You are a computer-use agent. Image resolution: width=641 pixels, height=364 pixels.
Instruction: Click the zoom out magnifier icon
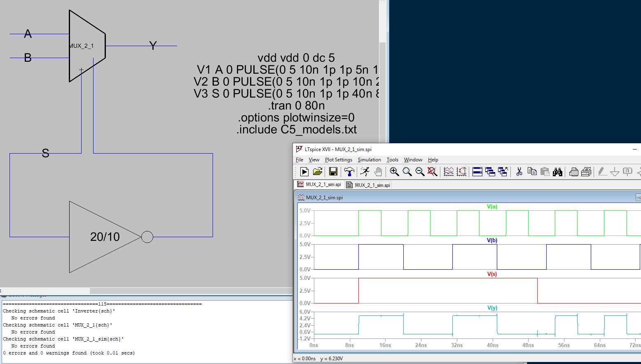[x=420, y=172]
